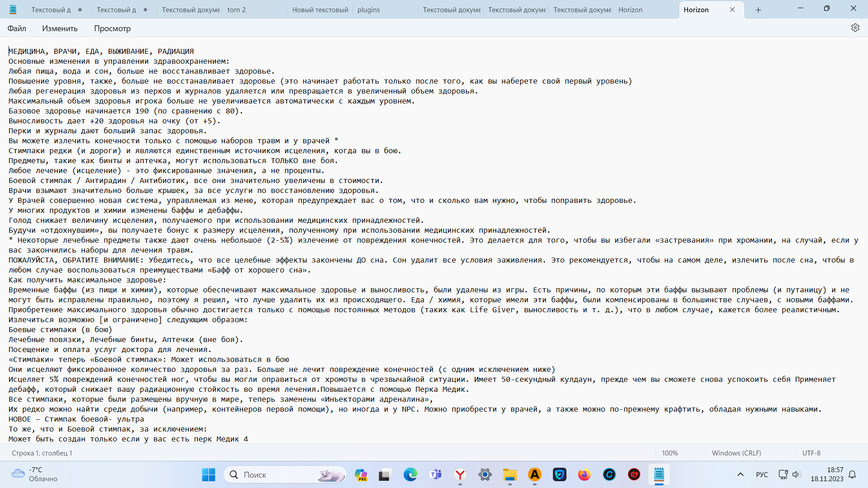The height and width of the screenshot is (488, 868).
Task: Open Microsoft Edge from taskbar
Action: point(410,474)
